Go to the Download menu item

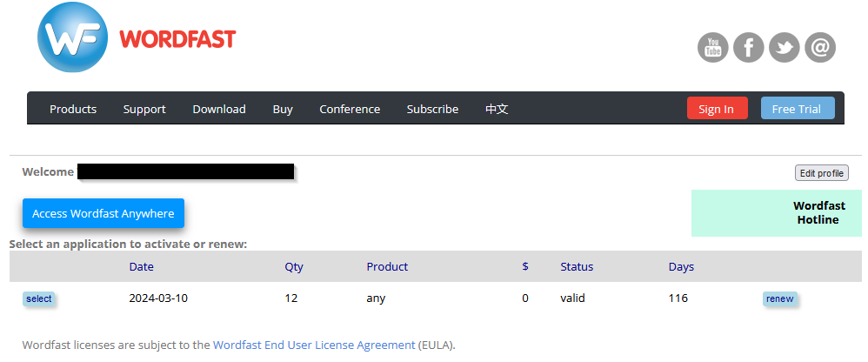(219, 109)
